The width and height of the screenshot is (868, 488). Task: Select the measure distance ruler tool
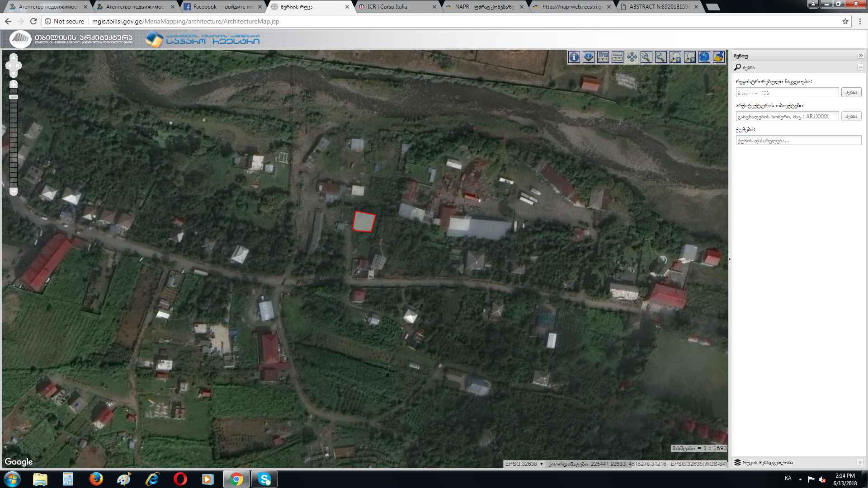coord(617,57)
